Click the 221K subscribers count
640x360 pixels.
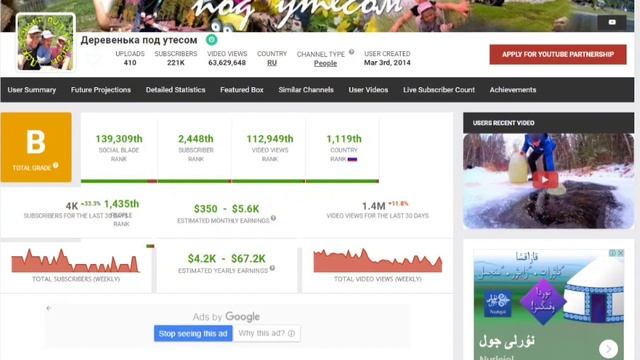pos(176,62)
